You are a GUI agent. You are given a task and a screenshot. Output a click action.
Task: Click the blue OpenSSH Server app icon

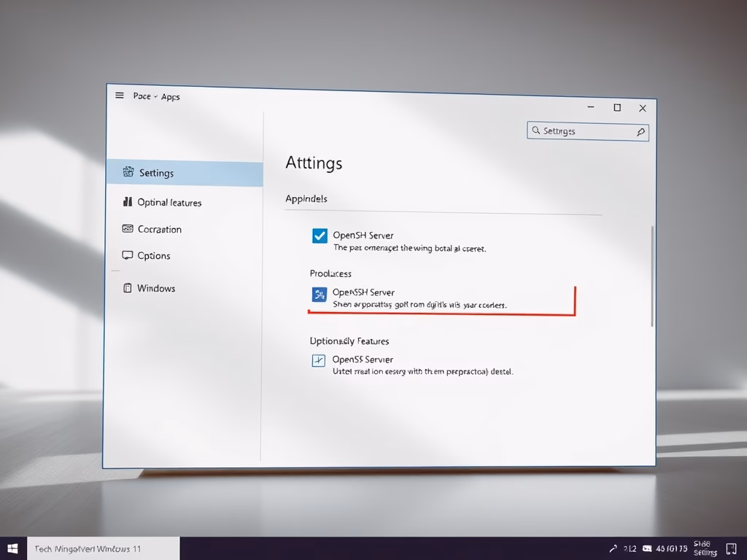[x=320, y=295]
